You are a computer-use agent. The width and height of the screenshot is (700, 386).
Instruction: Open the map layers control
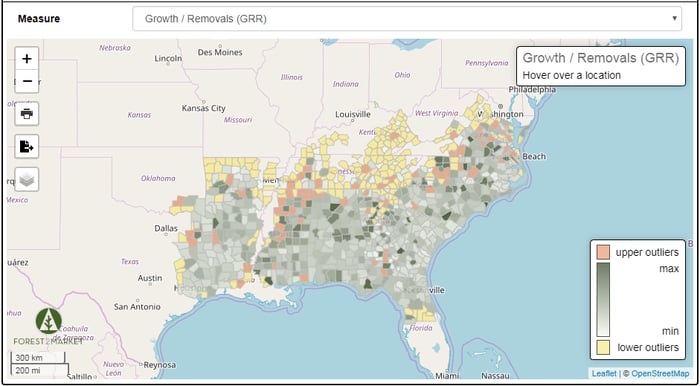pyautogui.click(x=27, y=179)
